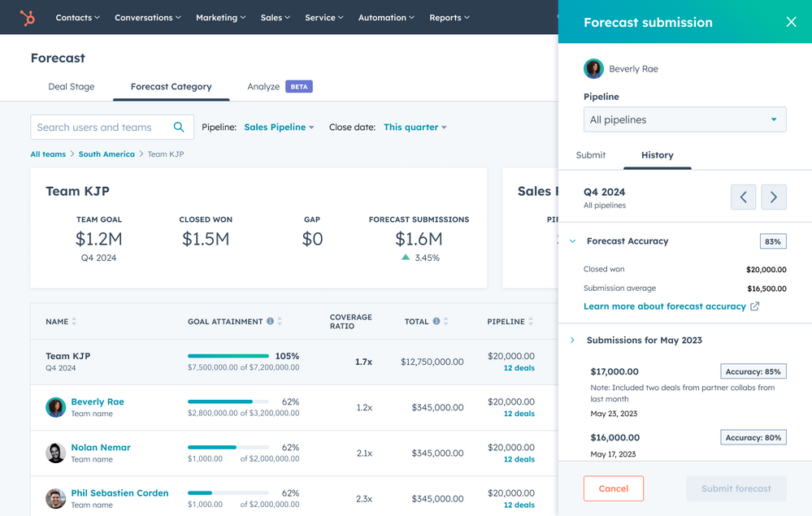The image size is (812, 516).
Task: Click Nolan Nemar's avatar photo
Action: pos(55,453)
